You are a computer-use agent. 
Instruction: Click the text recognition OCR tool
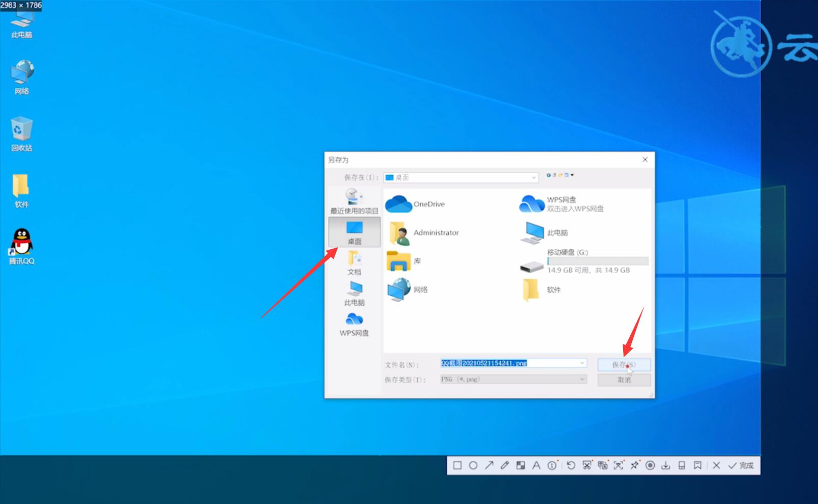click(x=619, y=465)
